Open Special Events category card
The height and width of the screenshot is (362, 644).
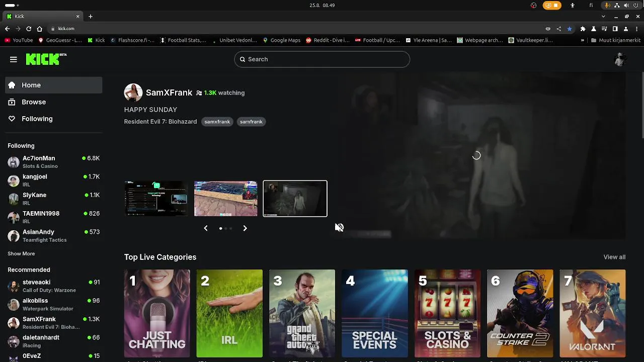click(375, 313)
